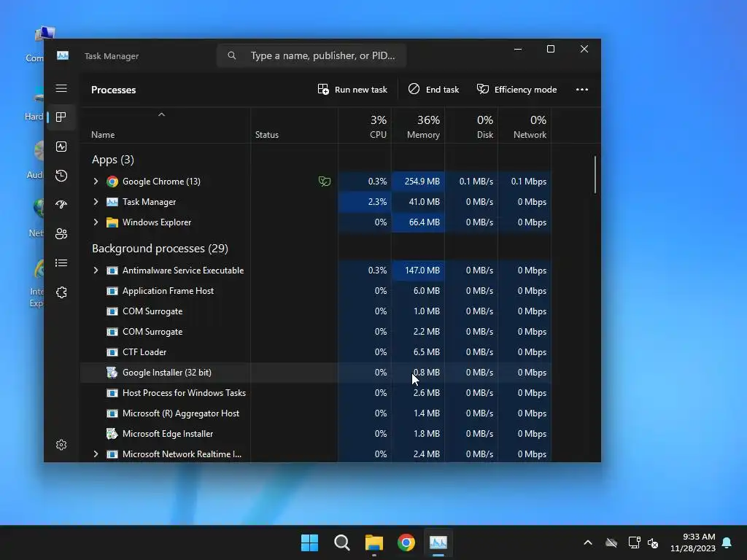Click Run new task button
This screenshot has height=560, width=747.
pos(352,90)
